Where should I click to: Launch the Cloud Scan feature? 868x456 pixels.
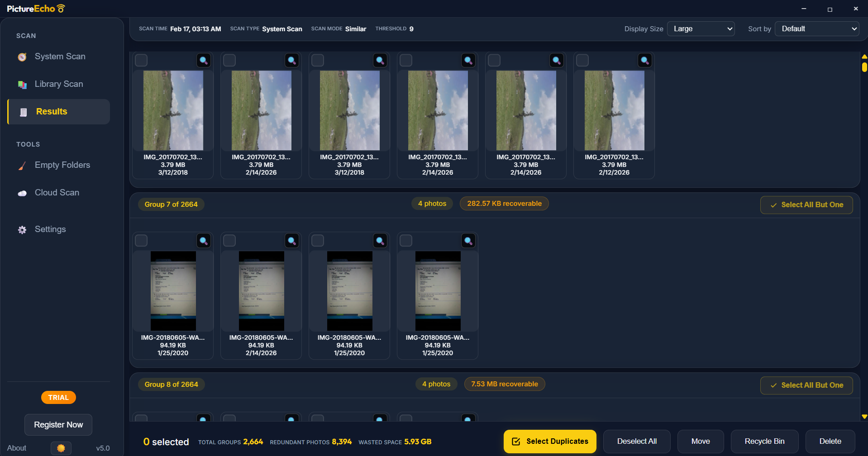click(57, 192)
